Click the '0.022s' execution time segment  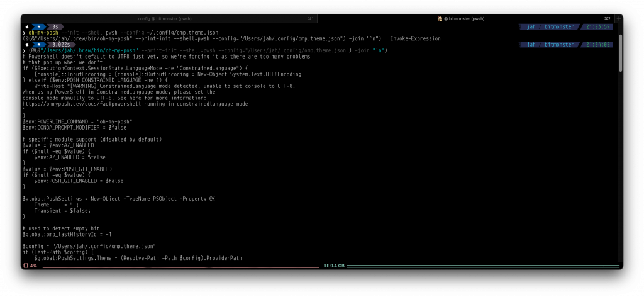(61, 45)
